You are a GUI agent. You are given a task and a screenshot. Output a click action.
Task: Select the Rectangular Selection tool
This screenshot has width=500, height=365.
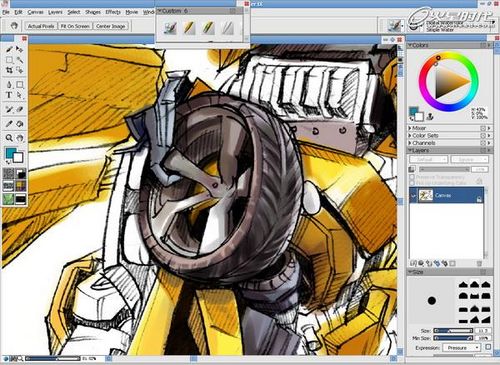pos(9,60)
